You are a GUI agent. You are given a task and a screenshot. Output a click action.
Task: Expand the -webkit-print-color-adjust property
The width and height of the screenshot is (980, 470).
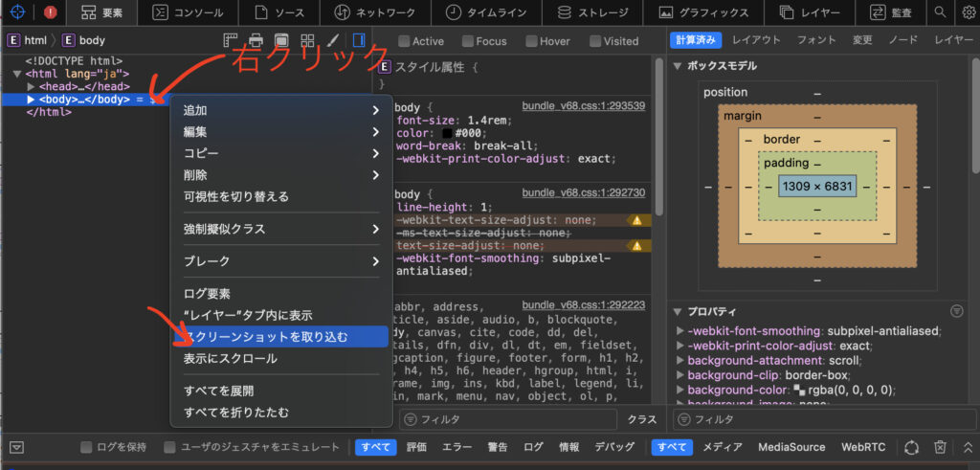click(680, 346)
